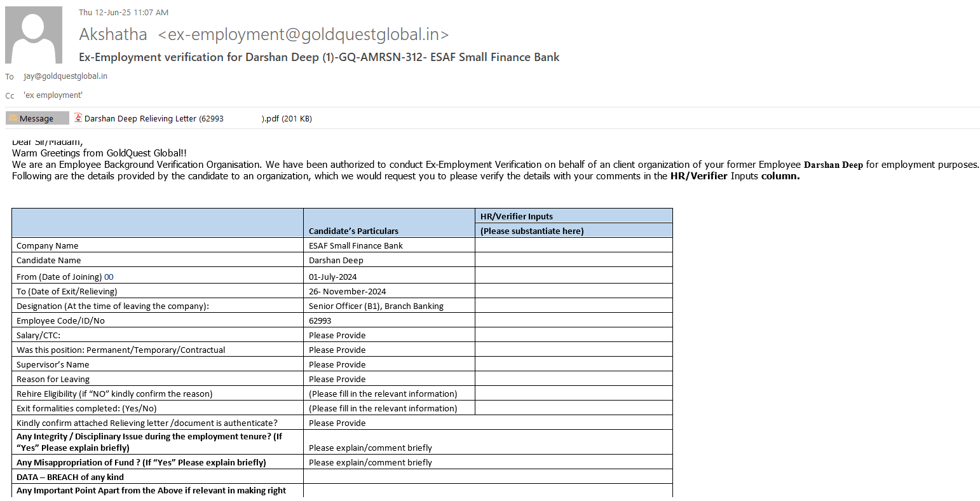This screenshot has width=980, height=501.
Task: Click the joining date 01-July-2024
Action: pyautogui.click(x=333, y=277)
